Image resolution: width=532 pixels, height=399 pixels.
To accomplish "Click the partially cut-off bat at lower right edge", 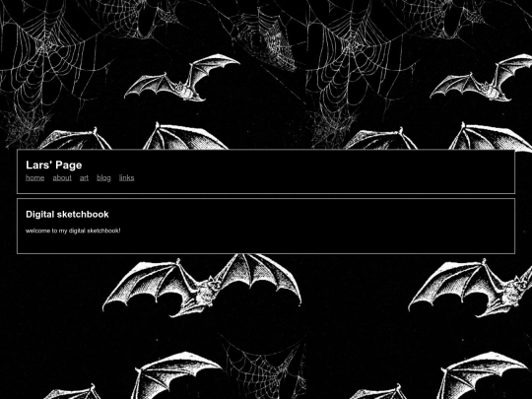I will [x=472, y=289].
